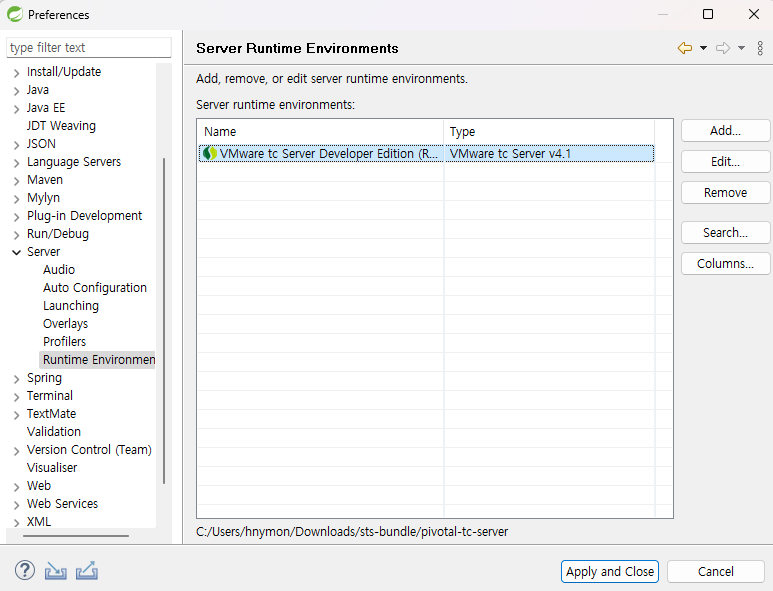Click the tc Server icon in the Name column
The image size is (773, 591).
210,153
